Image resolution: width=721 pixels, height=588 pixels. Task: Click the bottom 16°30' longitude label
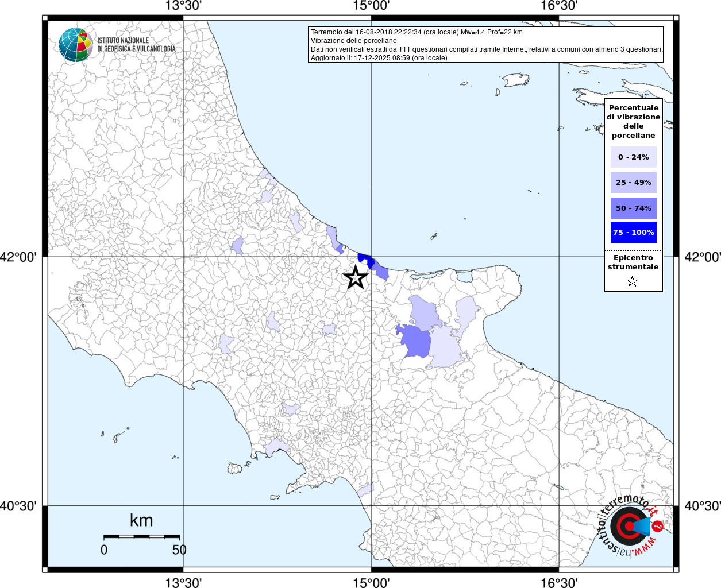point(559,582)
